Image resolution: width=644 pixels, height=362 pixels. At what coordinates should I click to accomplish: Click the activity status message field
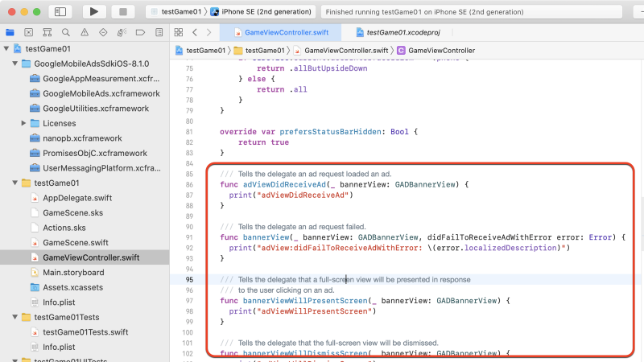(x=472, y=11)
